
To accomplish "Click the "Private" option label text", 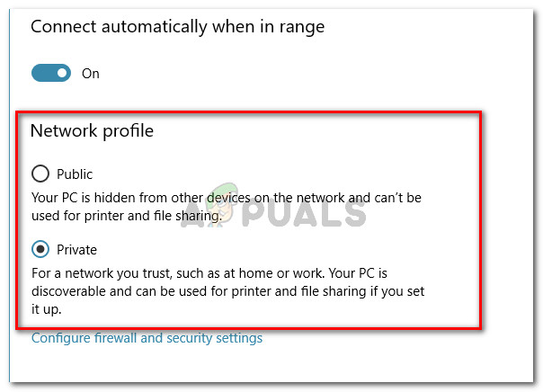I will tap(76, 250).
